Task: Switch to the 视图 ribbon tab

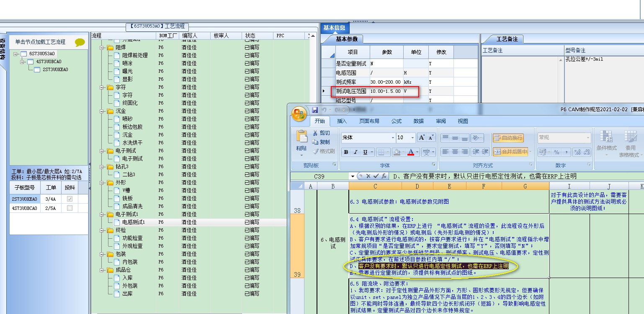Action: 463,121
